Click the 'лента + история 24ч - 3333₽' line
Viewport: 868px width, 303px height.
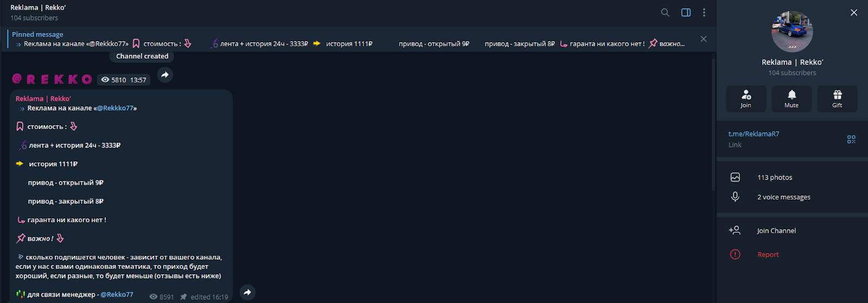(74, 145)
